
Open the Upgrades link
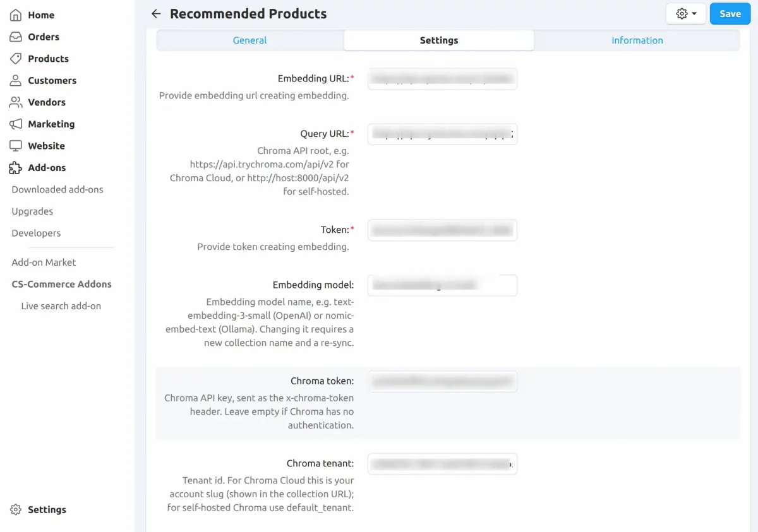[x=32, y=211]
